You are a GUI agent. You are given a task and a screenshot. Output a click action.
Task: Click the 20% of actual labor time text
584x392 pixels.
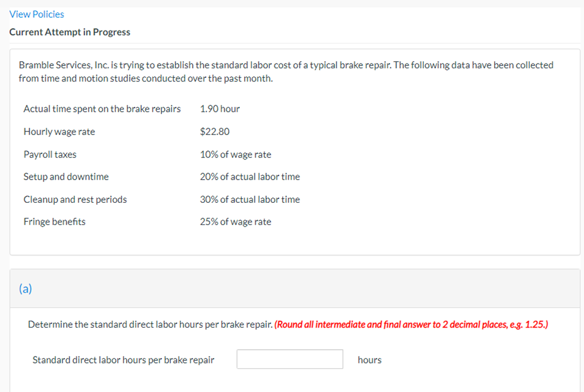tap(250, 177)
